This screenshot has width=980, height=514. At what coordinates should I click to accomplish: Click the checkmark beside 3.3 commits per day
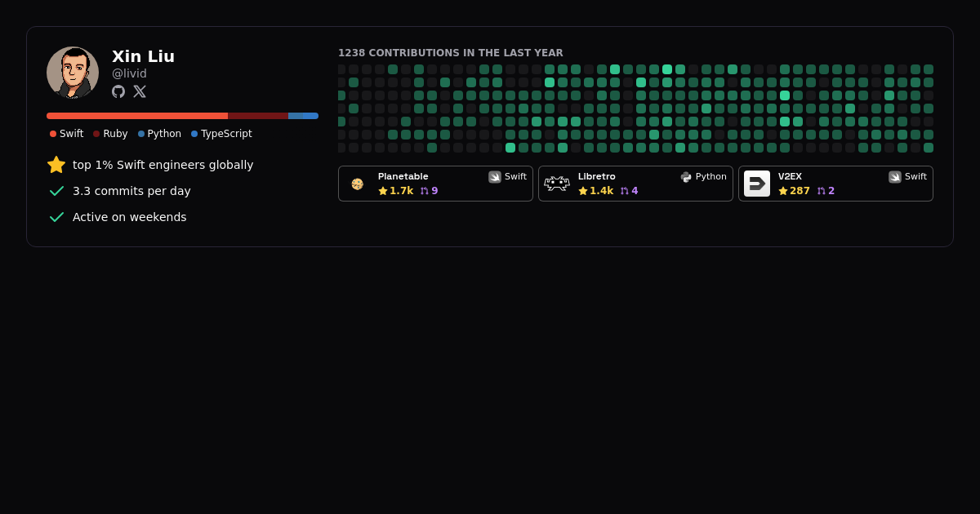click(56, 191)
